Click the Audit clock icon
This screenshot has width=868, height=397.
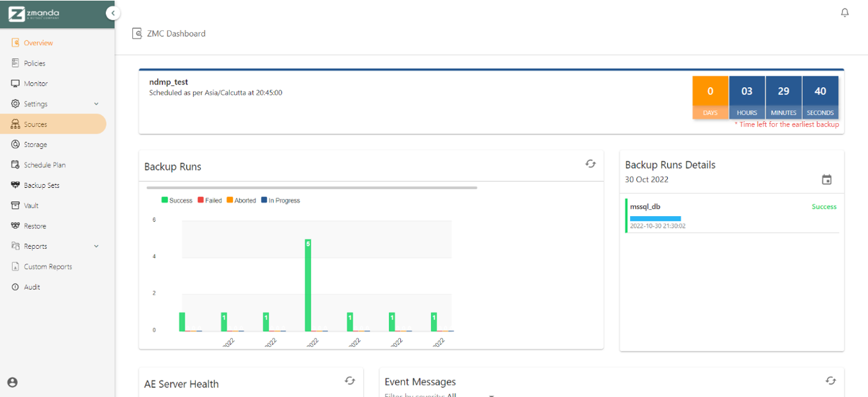15,287
